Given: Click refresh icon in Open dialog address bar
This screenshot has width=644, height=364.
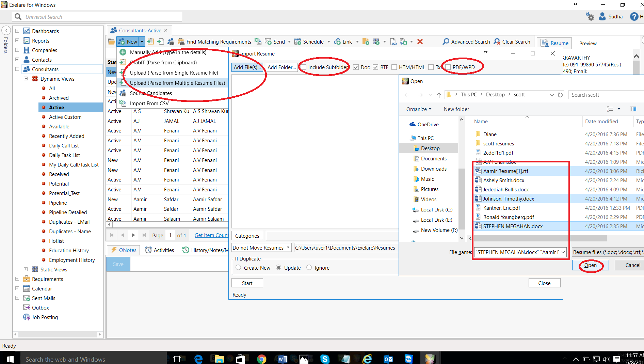Looking at the screenshot, I should pos(560,95).
